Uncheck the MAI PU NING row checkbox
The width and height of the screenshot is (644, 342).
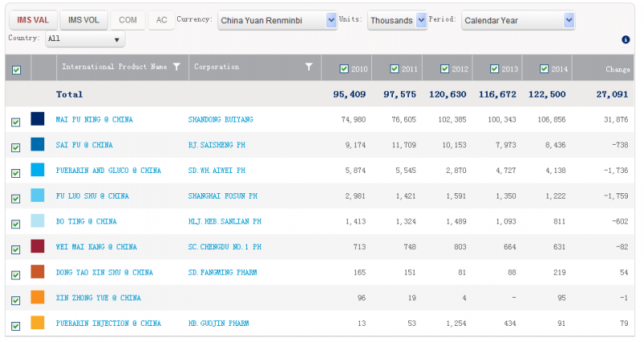pos(15,122)
